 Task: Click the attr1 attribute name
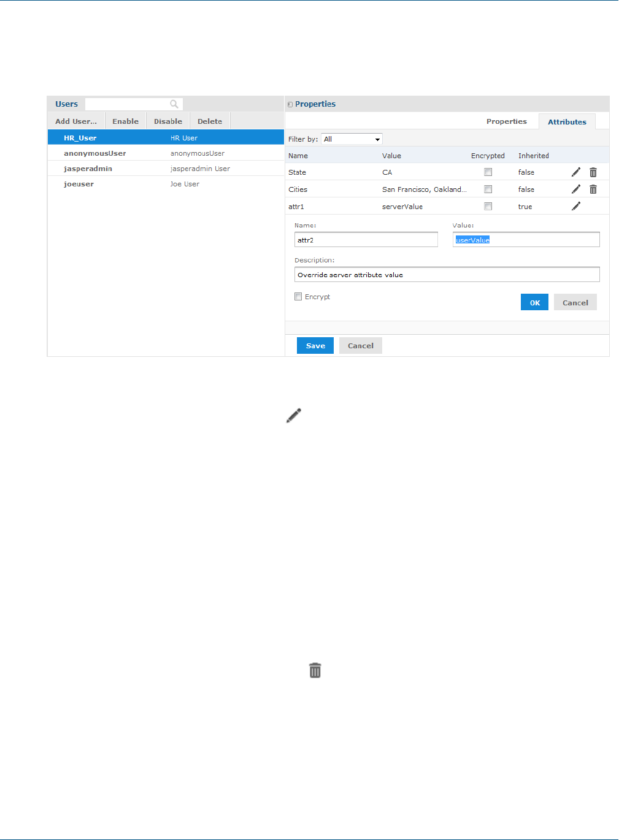(296, 207)
